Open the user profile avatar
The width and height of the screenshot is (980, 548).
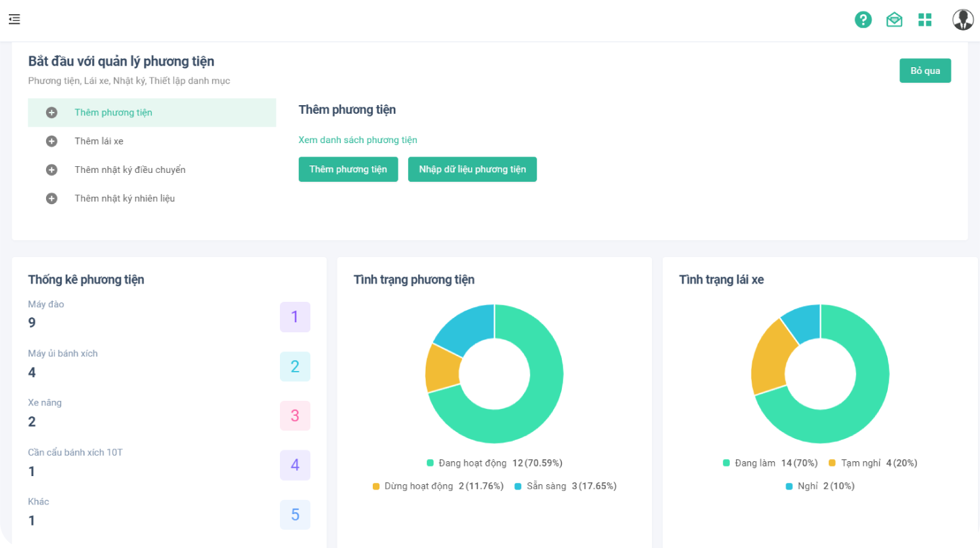[x=962, y=20]
